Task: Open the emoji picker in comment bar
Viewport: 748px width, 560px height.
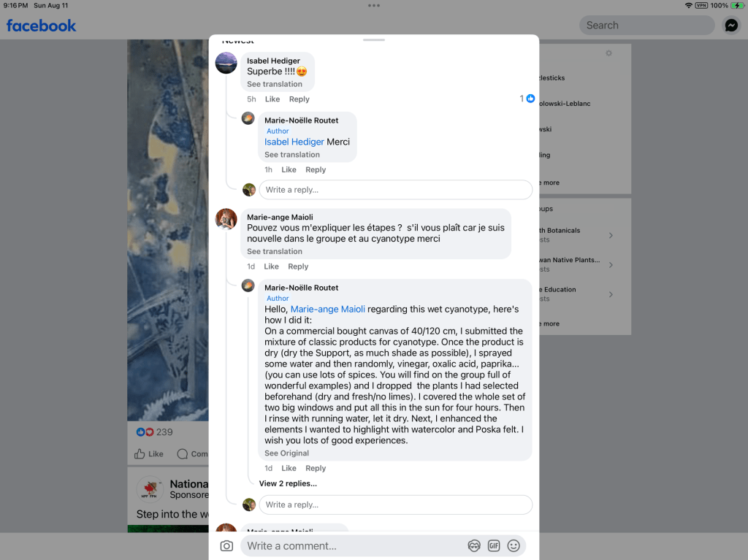Action: click(x=514, y=545)
